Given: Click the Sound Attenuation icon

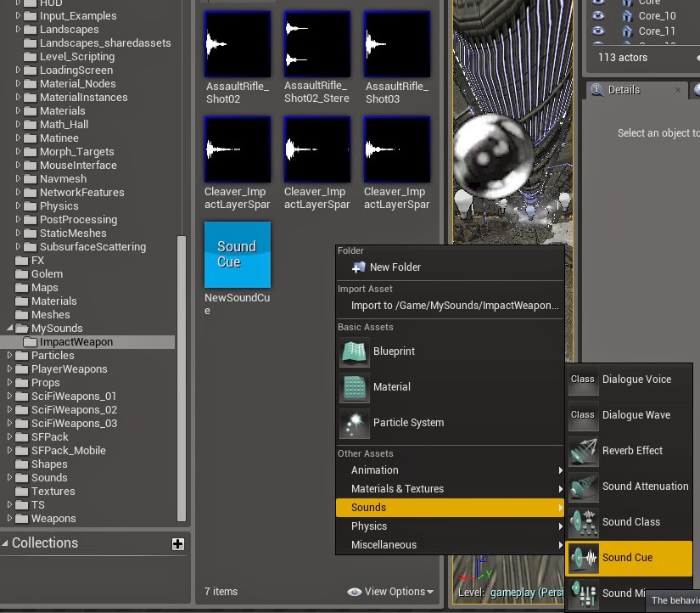Looking at the screenshot, I should (584, 486).
